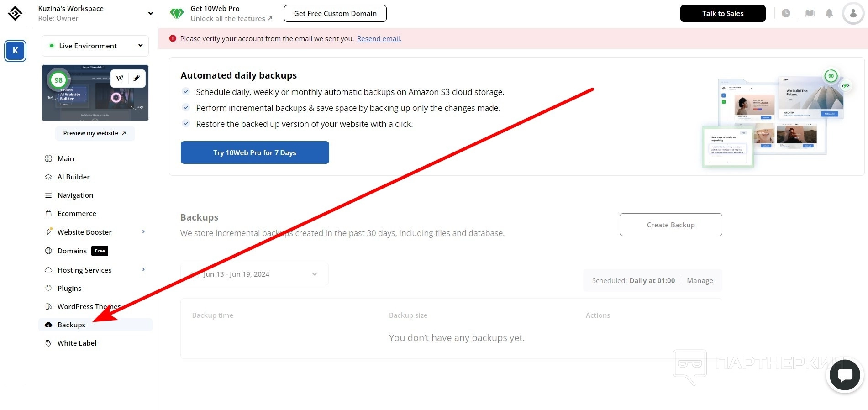Open the notifications bell
This screenshot has height=410, width=868.
pos(829,13)
